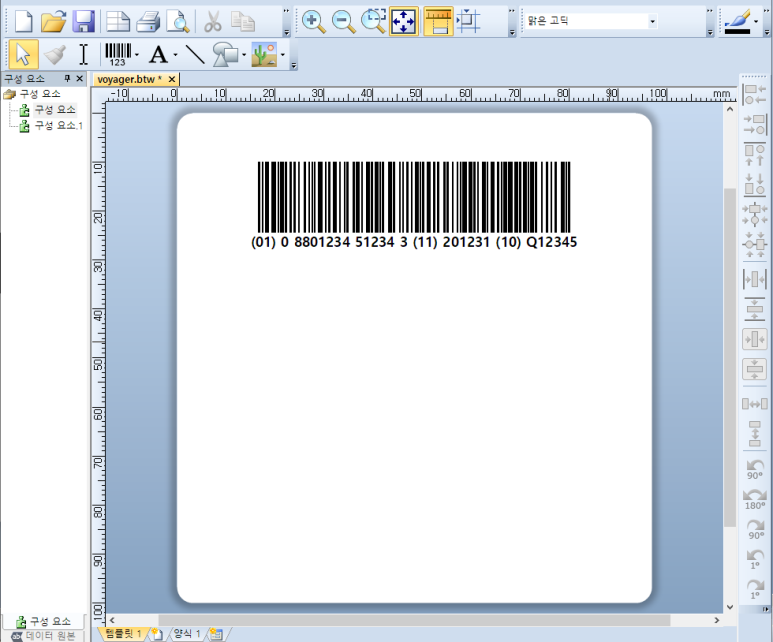Expand shape tool dropdown arrow
773x642 pixels.
[x=244, y=55]
